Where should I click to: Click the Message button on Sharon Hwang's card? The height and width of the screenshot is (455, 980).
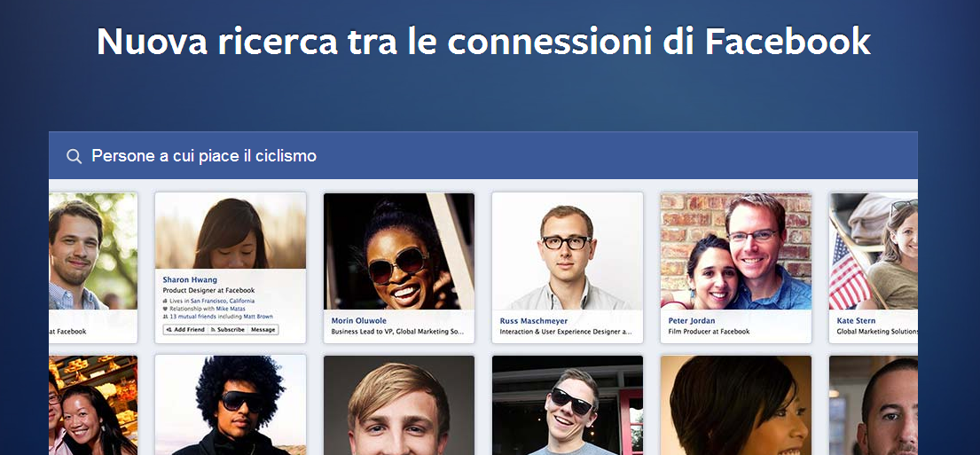tap(263, 329)
